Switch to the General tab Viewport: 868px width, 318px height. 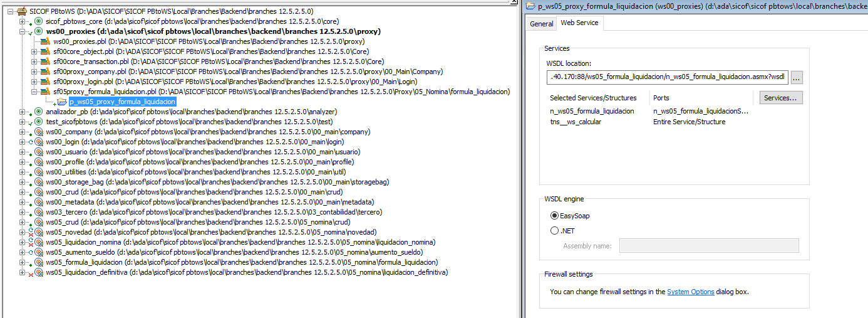pos(542,24)
